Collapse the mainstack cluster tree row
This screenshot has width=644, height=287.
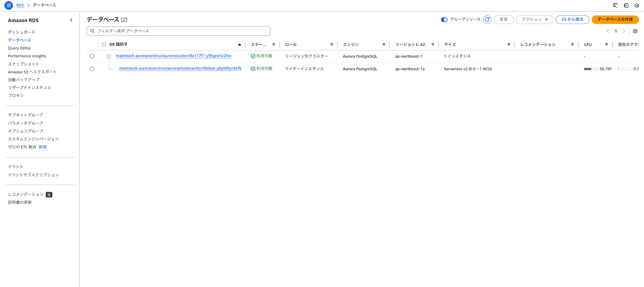[x=109, y=56]
